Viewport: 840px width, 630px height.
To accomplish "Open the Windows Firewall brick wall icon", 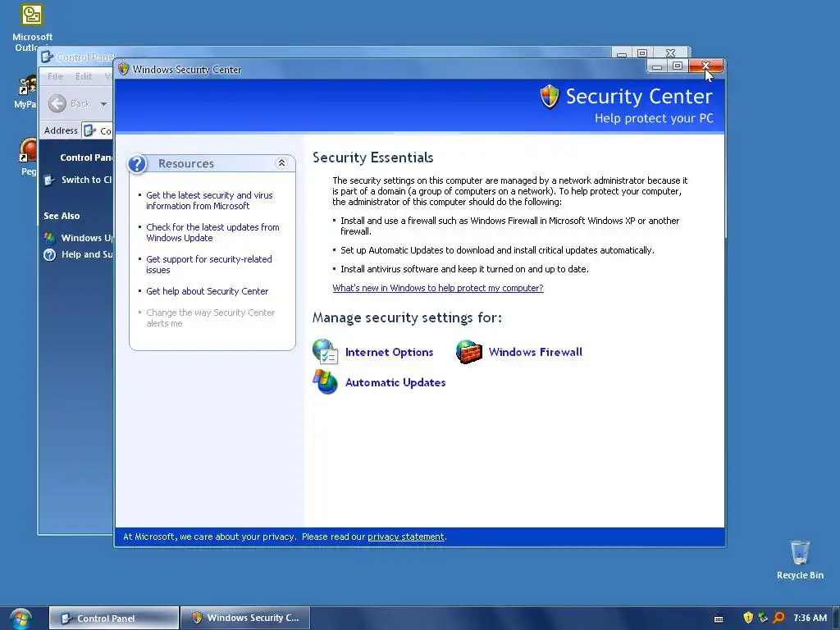I will [468, 352].
